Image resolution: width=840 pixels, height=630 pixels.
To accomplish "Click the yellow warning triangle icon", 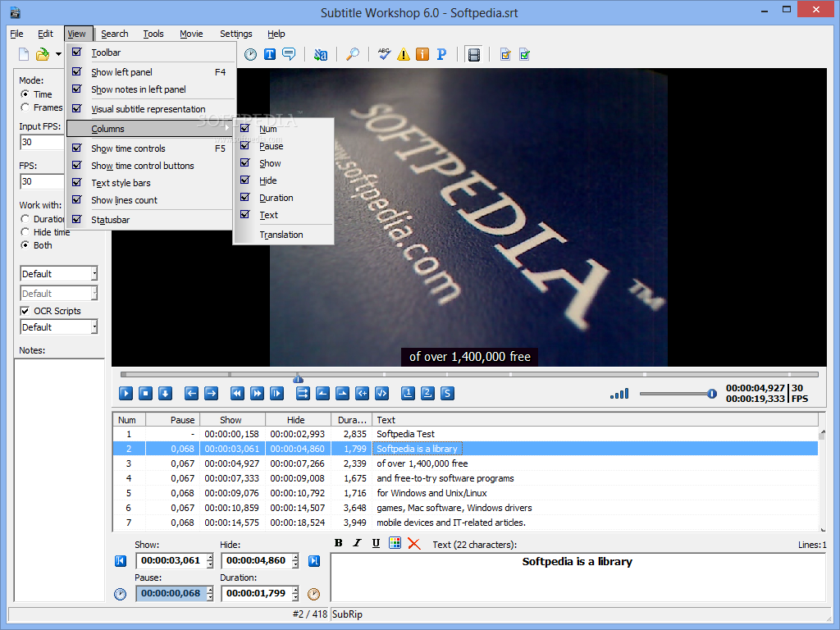I will coord(404,54).
